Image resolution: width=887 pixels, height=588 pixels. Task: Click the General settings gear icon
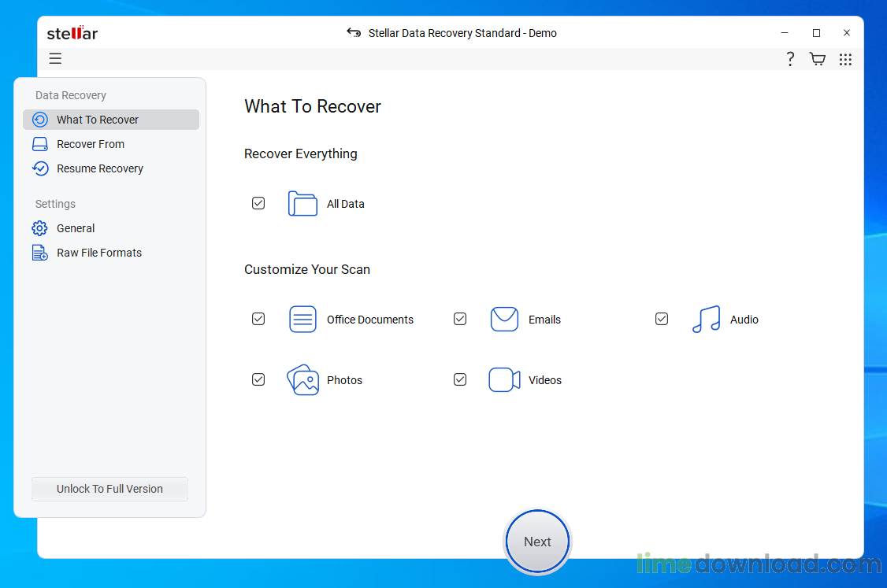point(39,227)
